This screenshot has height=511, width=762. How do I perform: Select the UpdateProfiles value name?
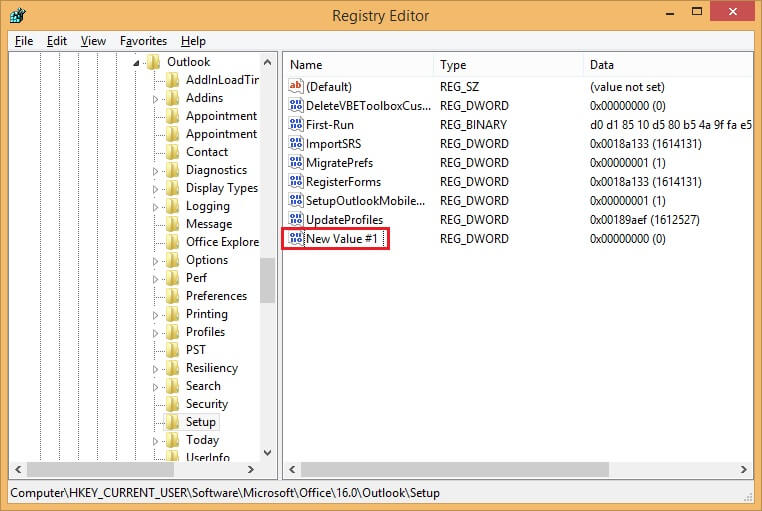[x=344, y=220]
